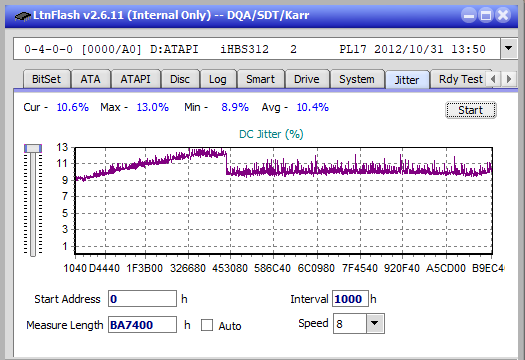Switch to the Drive tab
This screenshot has width=525, height=360.
click(307, 79)
